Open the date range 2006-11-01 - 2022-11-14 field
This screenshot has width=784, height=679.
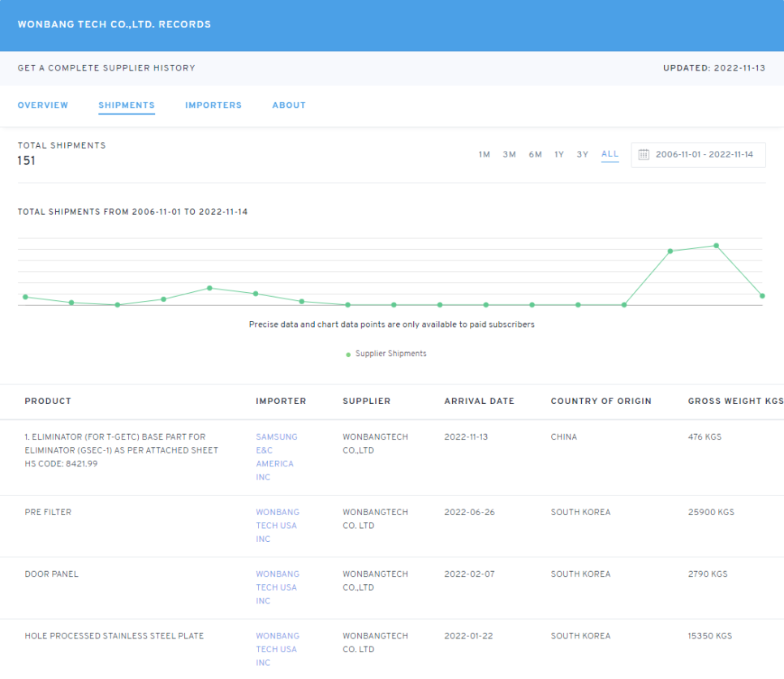click(698, 155)
